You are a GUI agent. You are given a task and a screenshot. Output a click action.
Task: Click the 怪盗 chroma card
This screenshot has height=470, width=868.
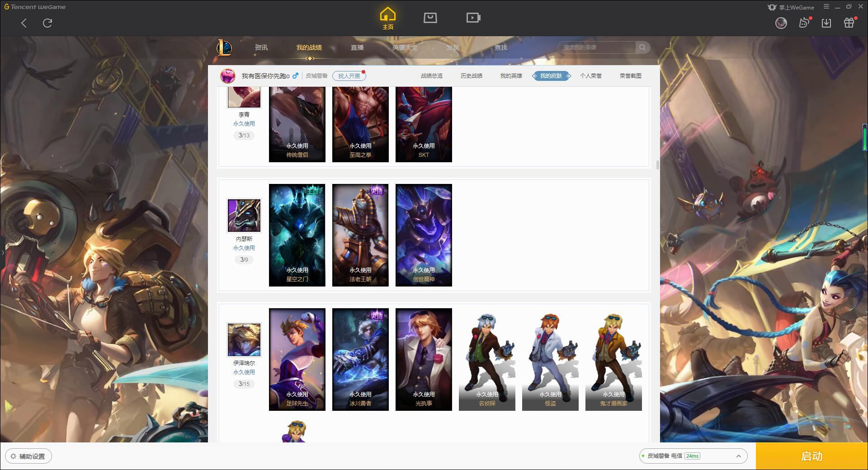coord(550,359)
